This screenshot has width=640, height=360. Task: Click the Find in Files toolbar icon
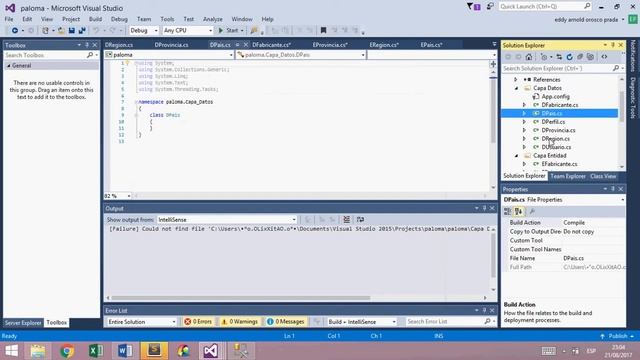tap(254, 31)
